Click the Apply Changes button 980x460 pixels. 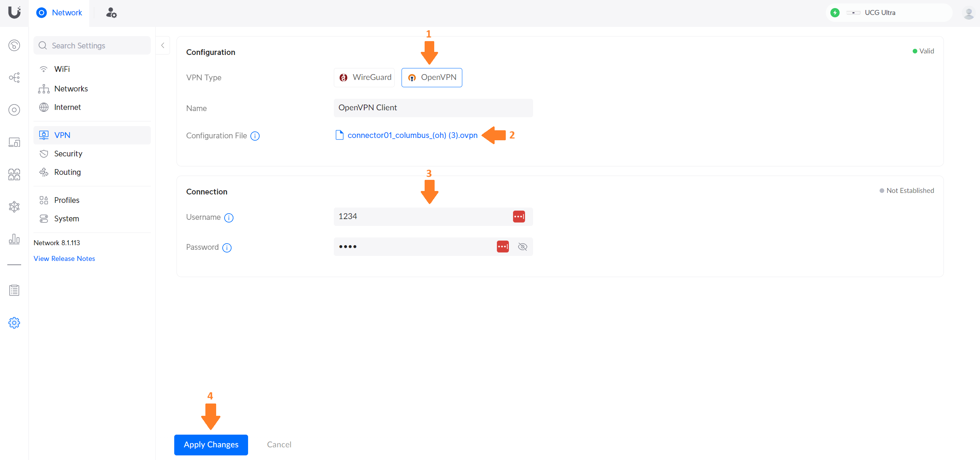(211, 445)
